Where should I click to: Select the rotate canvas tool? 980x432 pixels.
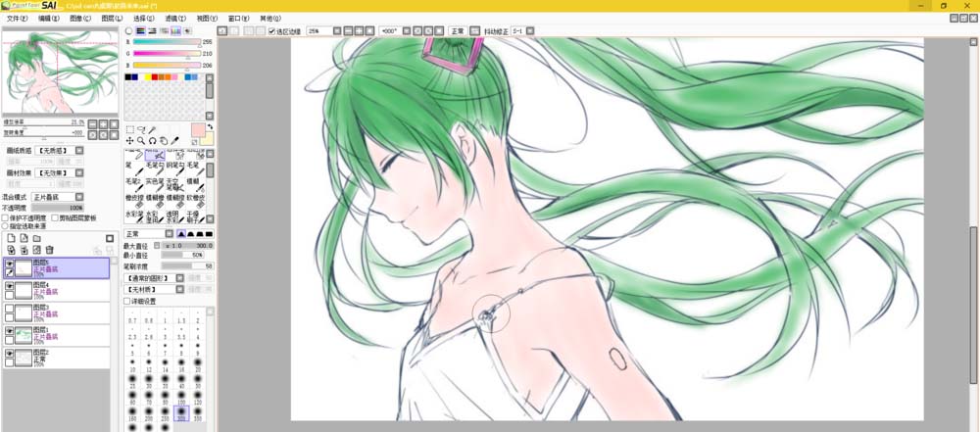click(153, 141)
